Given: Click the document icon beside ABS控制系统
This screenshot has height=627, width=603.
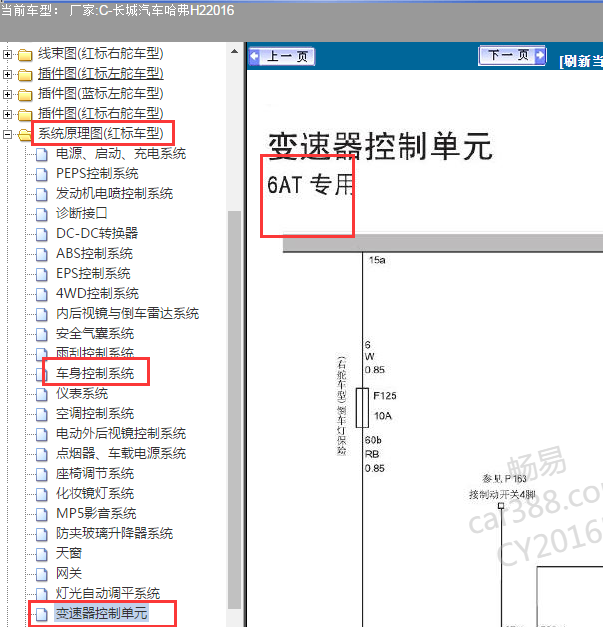Looking at the screenshot, I should coord(42,254).
